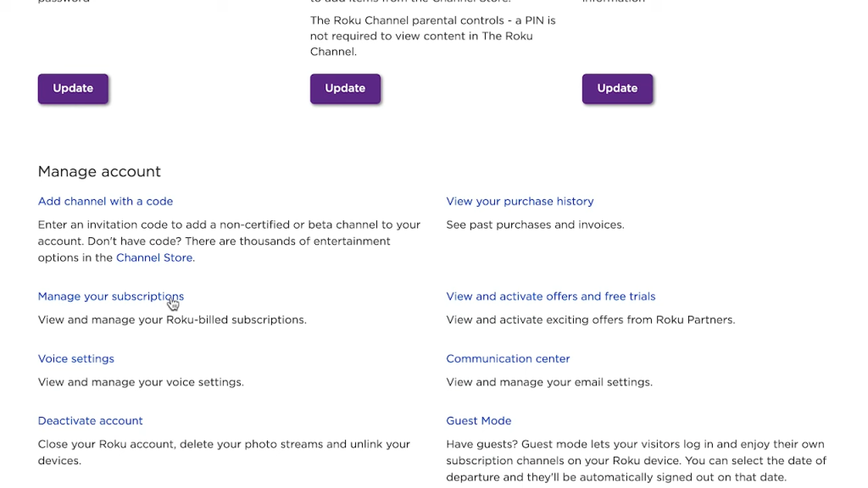Click 'View and manage your voice settings' text

[141, 382]
